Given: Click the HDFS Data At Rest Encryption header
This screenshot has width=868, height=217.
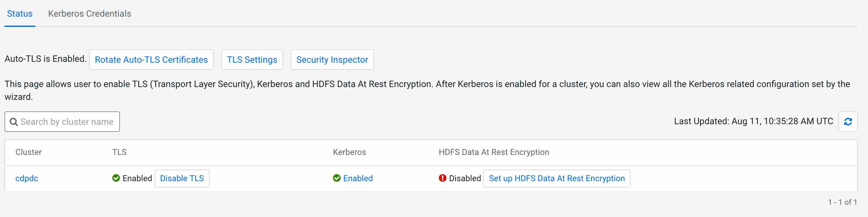Looking at the screenshot, I should pyautogui.click(x=494, y=152).
